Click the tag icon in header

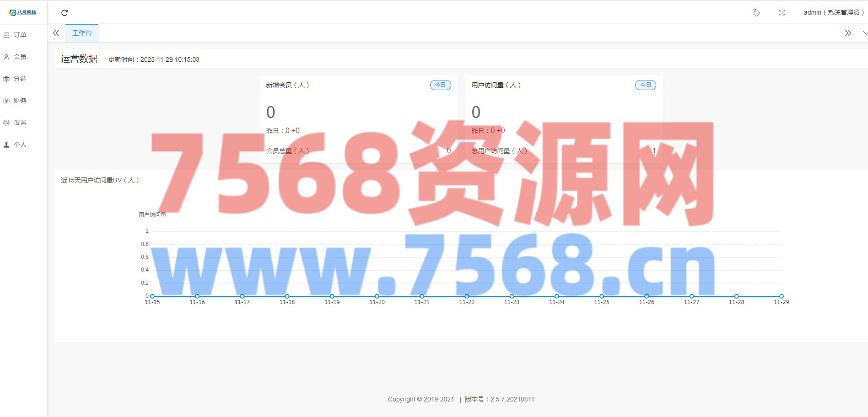(x=756, y=13)
